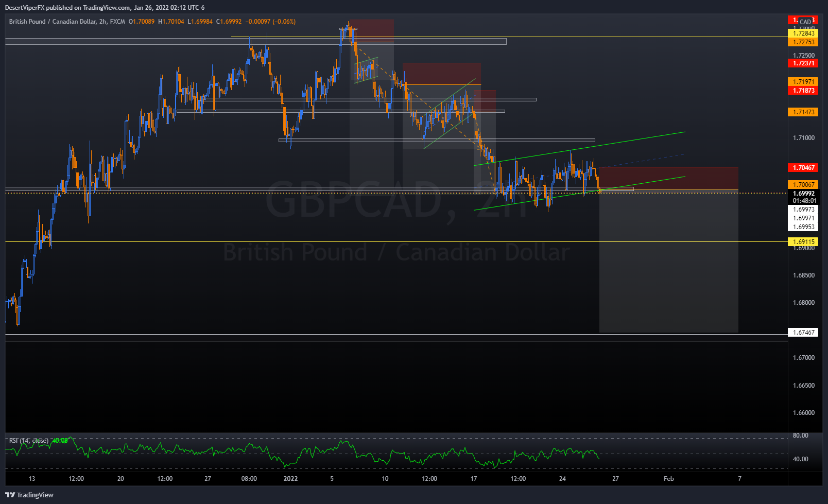This screenshot has height=504, width=828.
Task: Select the white 1.69973 price label
Action: pos(803,210)
